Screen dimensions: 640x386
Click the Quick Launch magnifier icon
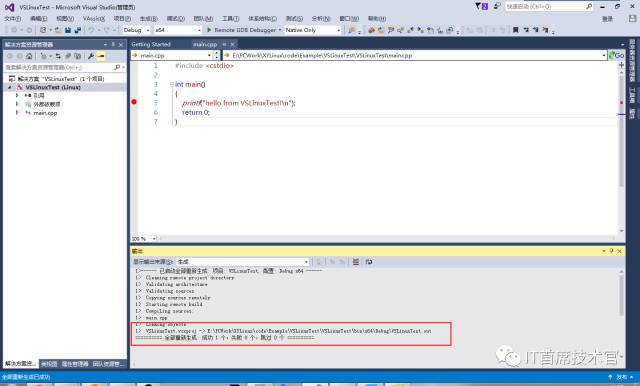pos(589,7)
